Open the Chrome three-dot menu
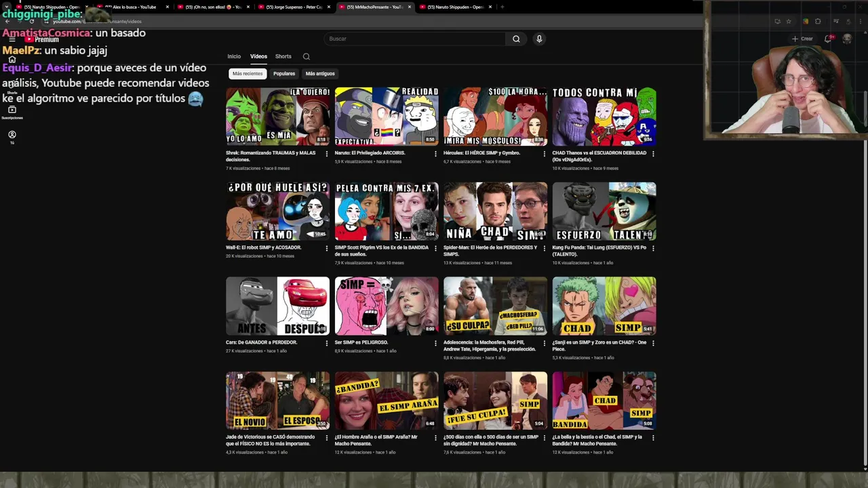This screenshot has width=868, height=488. tap(859, 21)
